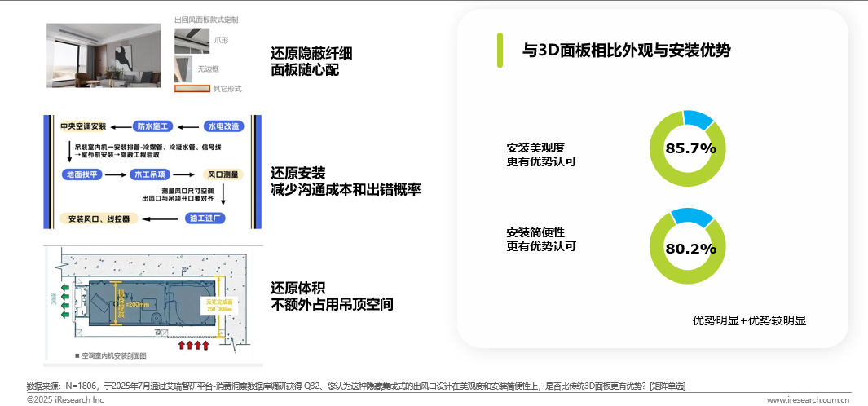Click the 85.7% donut chart
Screen dimensions: 868x406
tap(688, 148)
